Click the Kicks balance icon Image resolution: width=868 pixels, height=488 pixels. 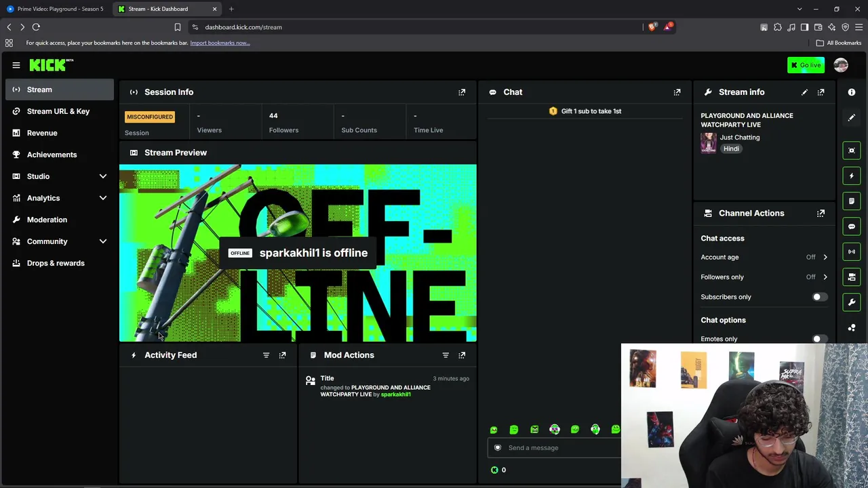[494, 470]
